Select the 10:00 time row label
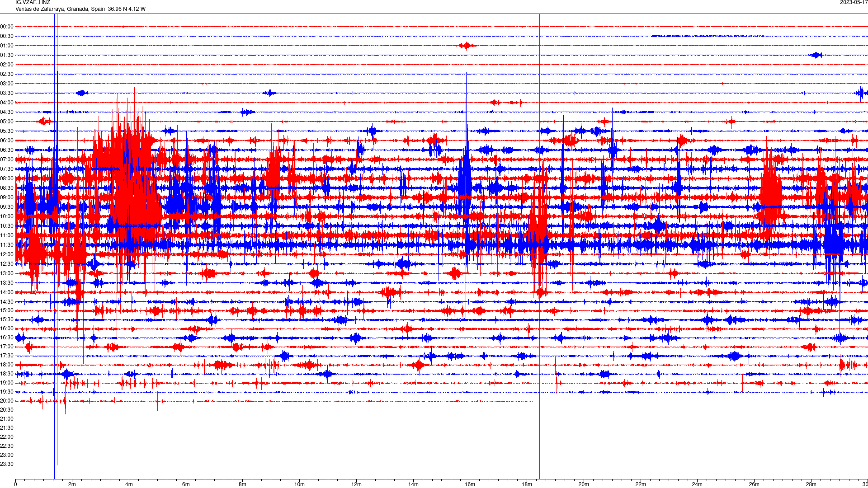The image size is (868, 488). tap(7, 216)
